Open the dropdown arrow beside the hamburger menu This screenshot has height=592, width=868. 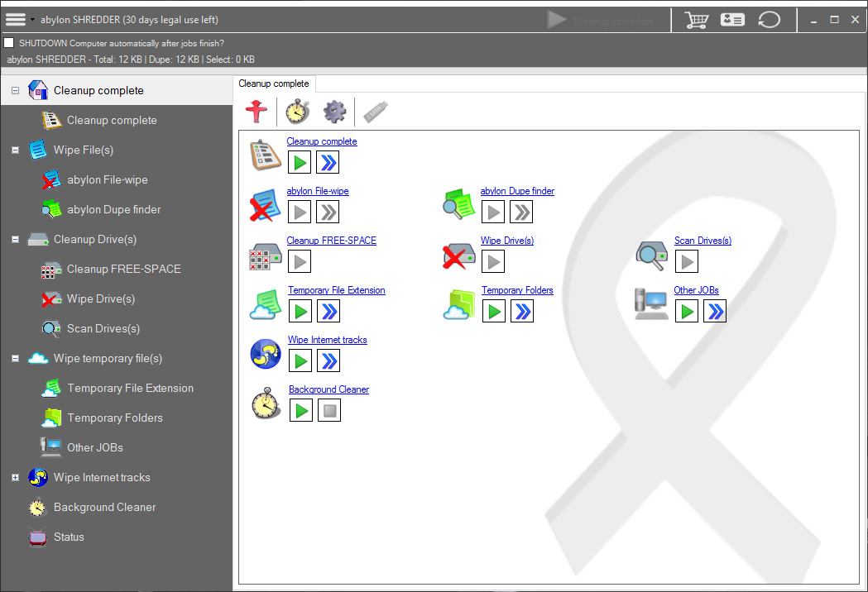coord(32,20)
